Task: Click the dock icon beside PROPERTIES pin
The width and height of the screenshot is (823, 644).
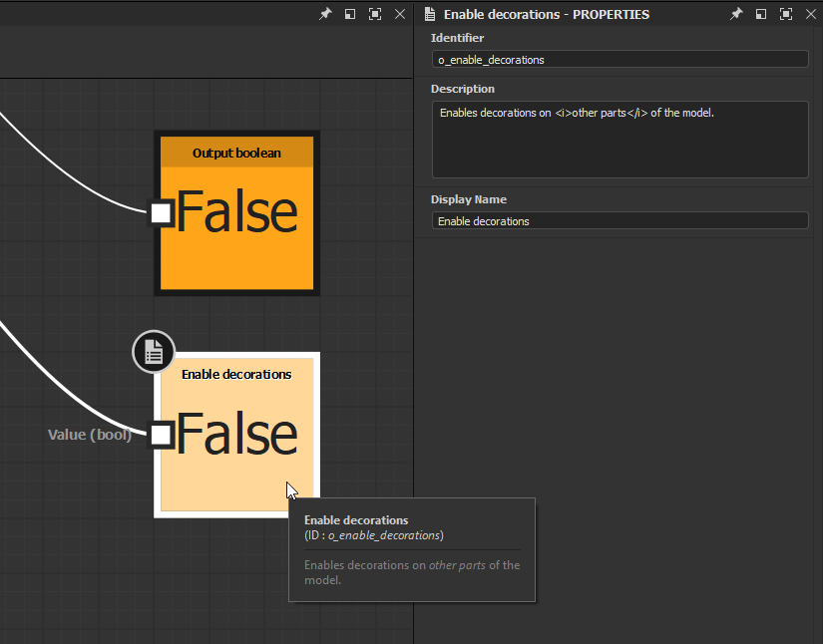Action: click(x=760, y=14)
